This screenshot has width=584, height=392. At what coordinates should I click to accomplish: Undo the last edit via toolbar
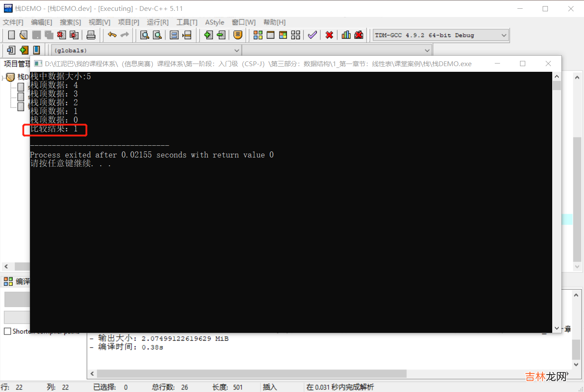pos(112,35)
